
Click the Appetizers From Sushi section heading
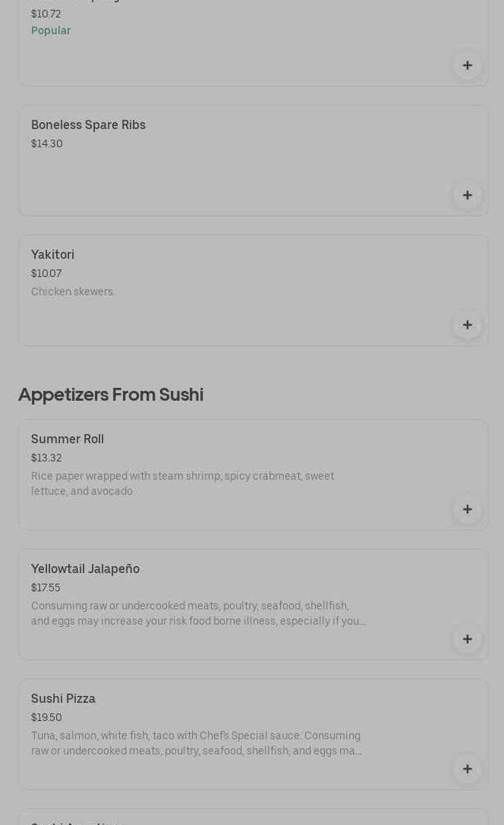click(x=111, y=394)
